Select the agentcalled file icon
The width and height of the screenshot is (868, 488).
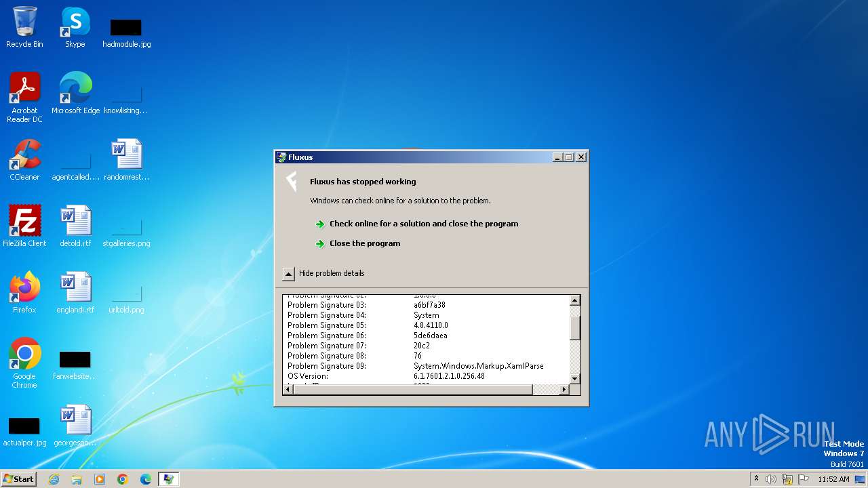75,167
